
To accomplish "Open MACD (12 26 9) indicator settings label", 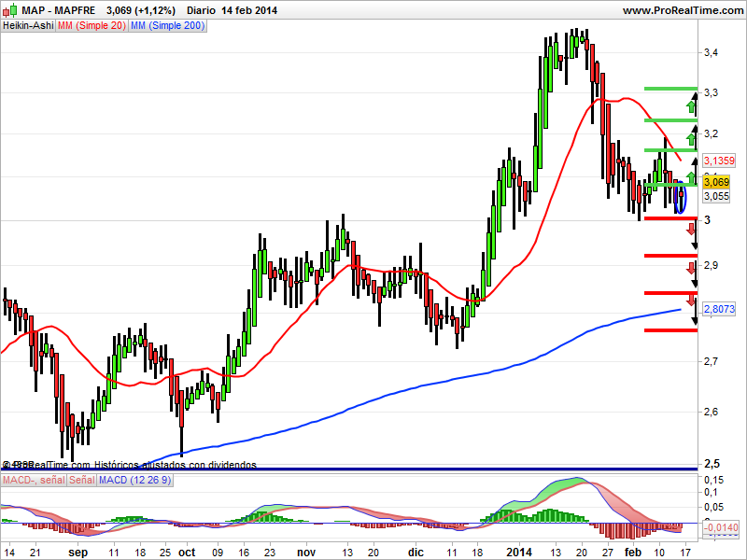I will [134, 480].
